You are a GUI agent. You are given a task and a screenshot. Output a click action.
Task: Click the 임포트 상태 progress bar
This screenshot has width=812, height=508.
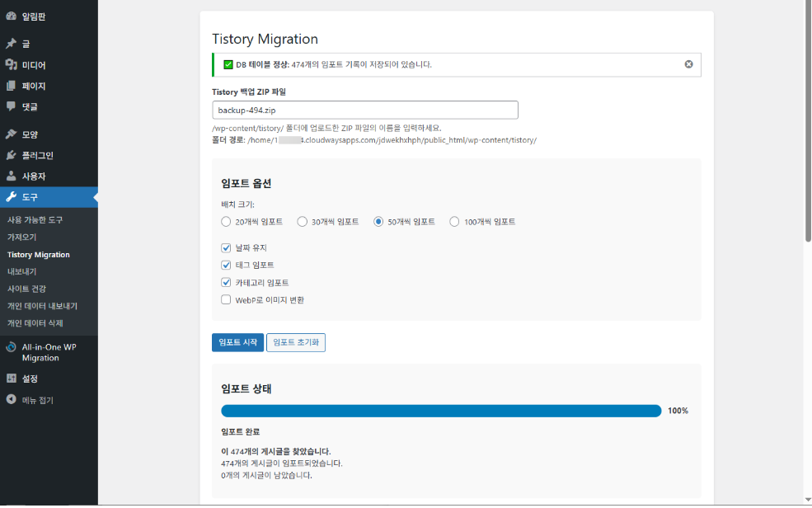(441, 411)
